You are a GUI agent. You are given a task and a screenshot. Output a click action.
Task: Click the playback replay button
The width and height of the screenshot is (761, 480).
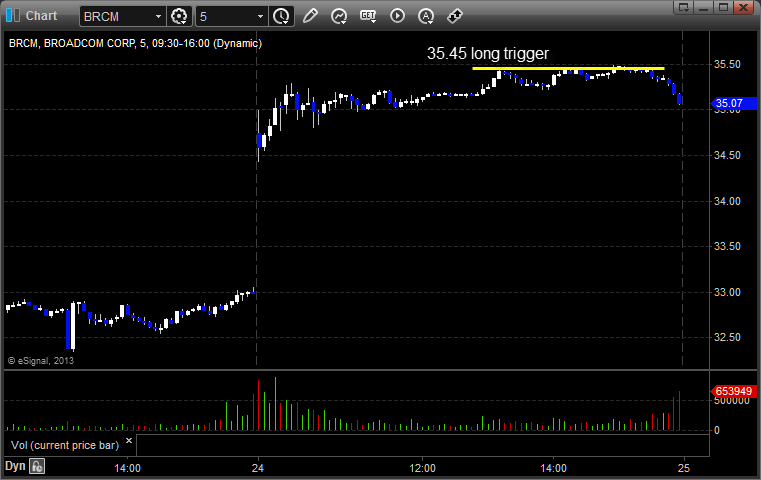pos(397,16)
